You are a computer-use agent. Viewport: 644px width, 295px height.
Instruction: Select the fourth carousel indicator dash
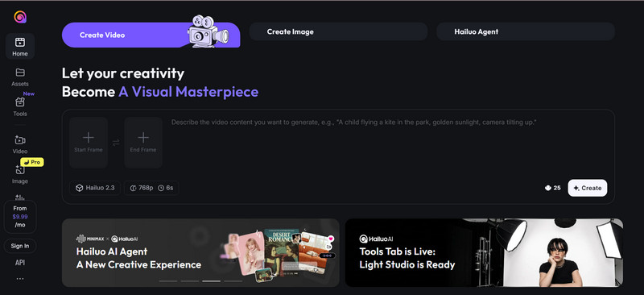click(233, 281)
